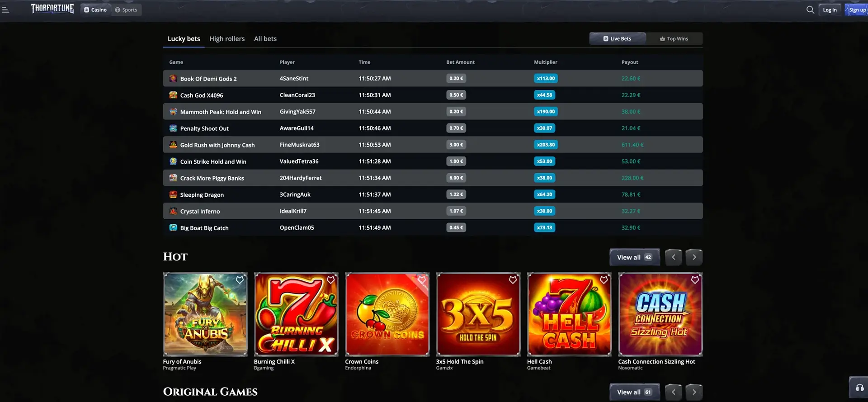Open the Hell Cash game thumbnail
This screenshot has width=868, height=402.
pyautogui.click(x=569, y=314)
